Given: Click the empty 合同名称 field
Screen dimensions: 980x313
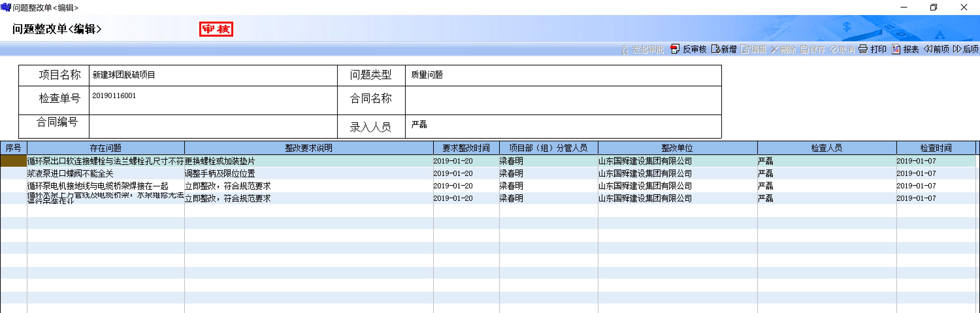Looking at the screenshot, I should click(x=563, y=100).
